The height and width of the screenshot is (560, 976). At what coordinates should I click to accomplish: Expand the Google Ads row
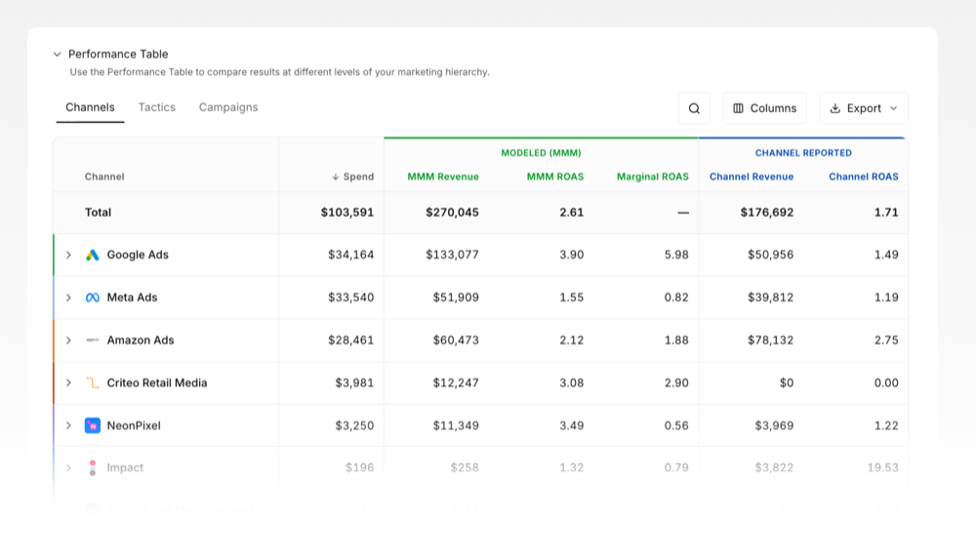[x=68, y=255]
